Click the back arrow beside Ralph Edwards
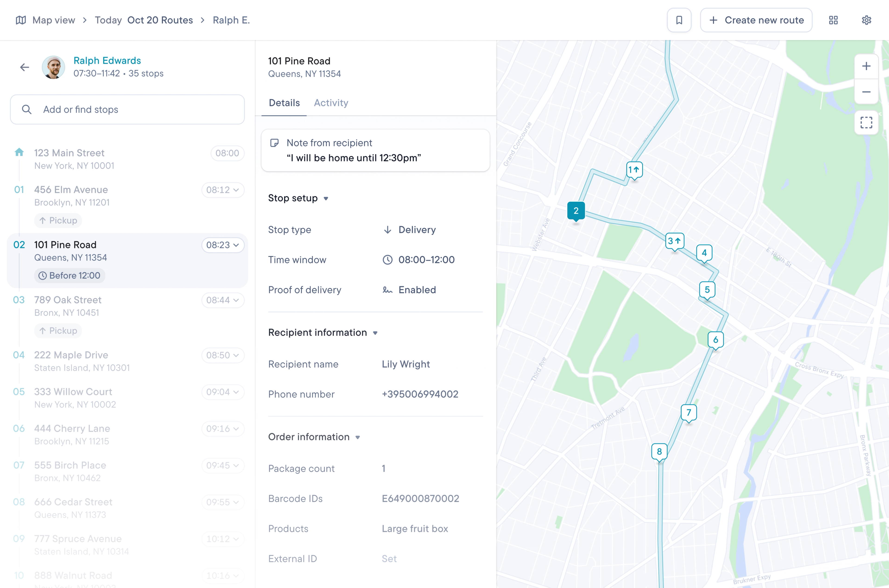Viewport: 889px width, 588px height. pyautogui.click(x=25, y=67)
